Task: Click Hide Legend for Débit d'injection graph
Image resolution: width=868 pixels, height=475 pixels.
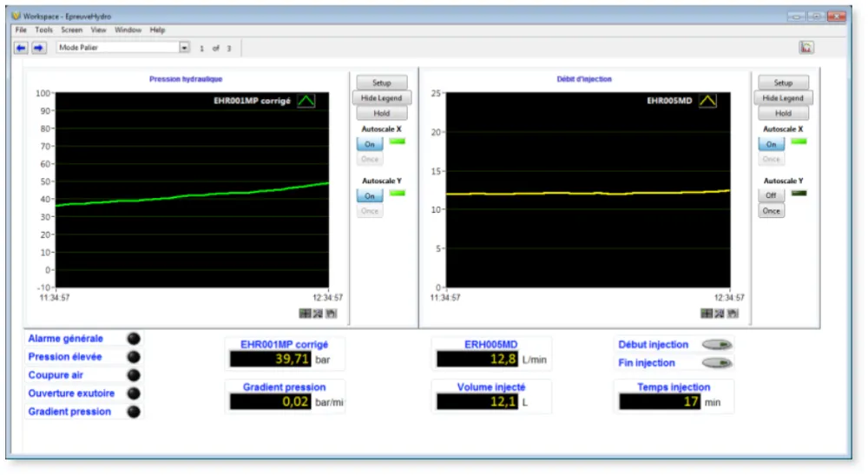Action: 783,98
